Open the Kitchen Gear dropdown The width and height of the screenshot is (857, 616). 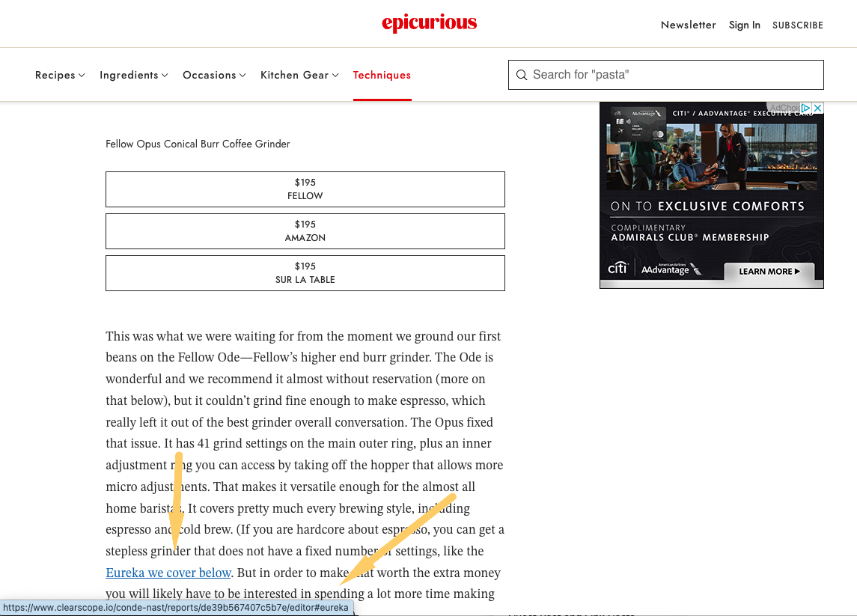point(299,75)
